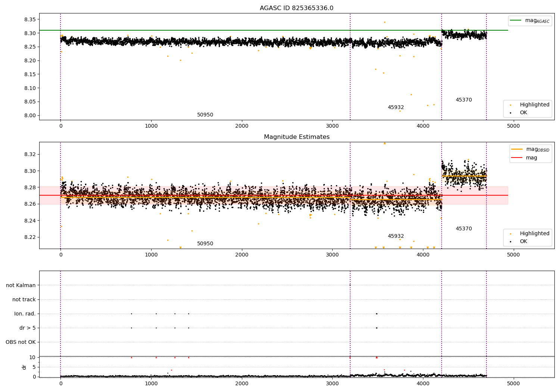Click the 'dr > 5' row label

point(28,328)
